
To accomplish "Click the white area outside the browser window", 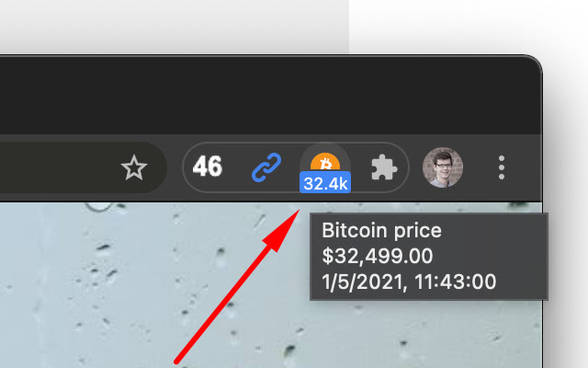I will [x=469, y=25].
